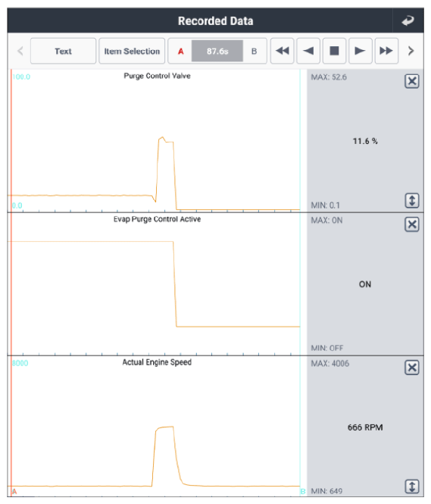431x504 pixels.
Task: Click MAX: ON reading
Action: [326, 221]
